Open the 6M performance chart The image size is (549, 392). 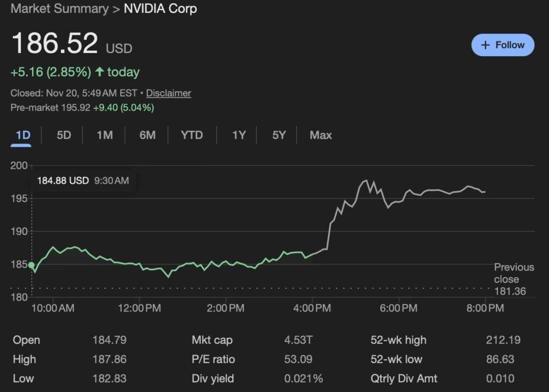(x=147, y=135)
